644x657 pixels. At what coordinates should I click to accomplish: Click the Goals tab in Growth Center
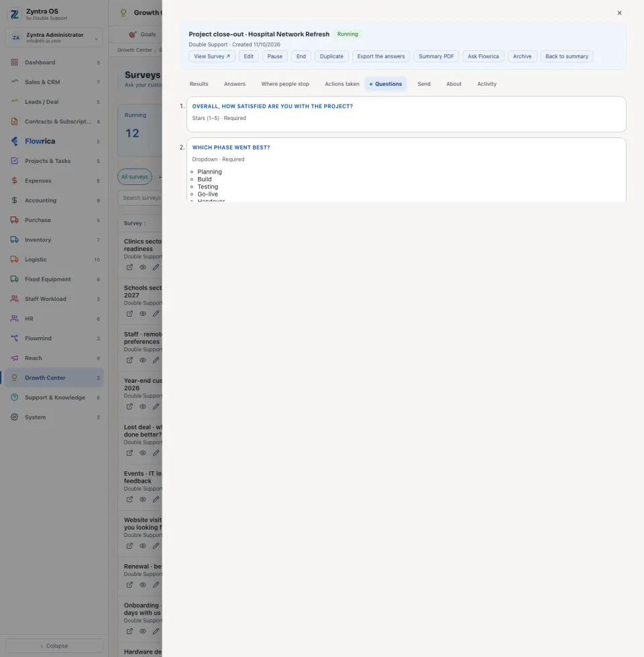142,34
